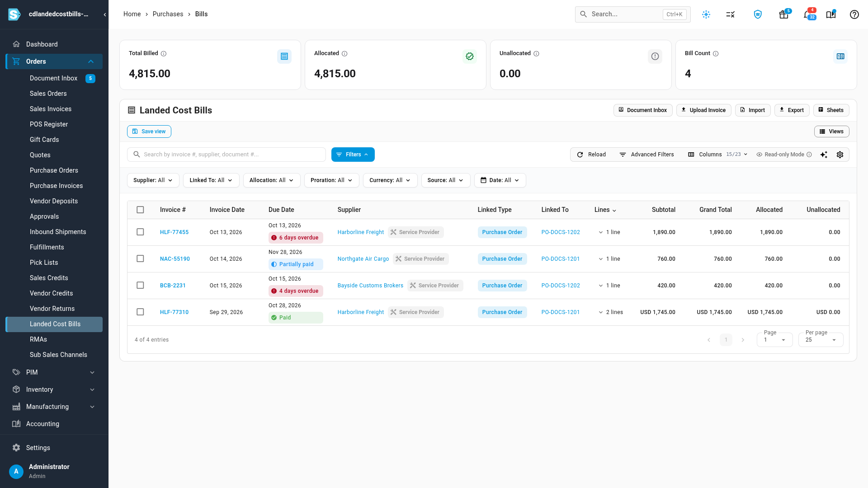
Task: Click the Upload Invoice button
Action: (703, 110)
